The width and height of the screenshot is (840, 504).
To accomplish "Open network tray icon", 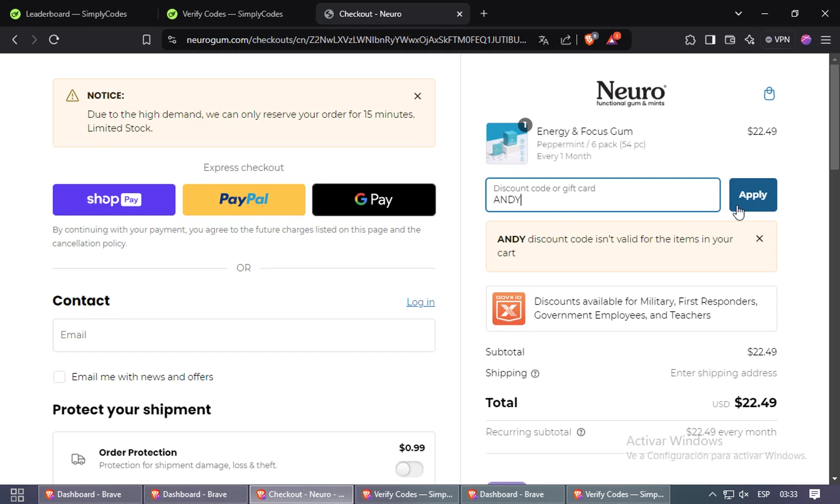I will (x=728, y=494).
